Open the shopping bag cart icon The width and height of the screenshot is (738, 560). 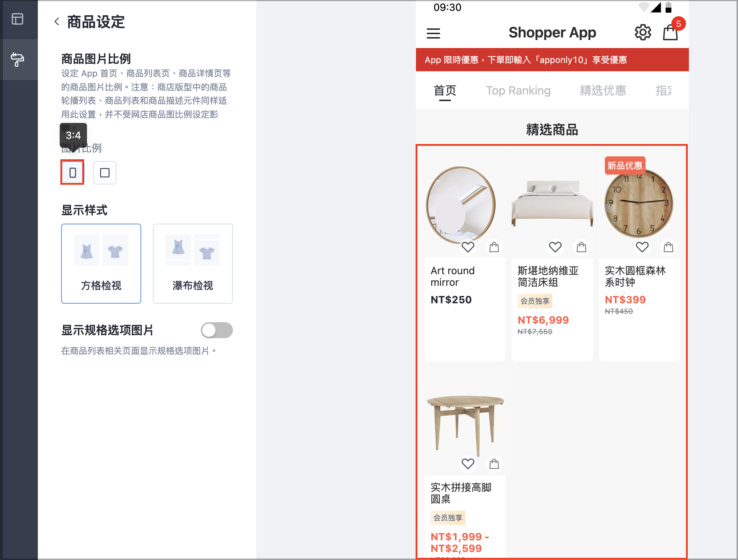tap(670, 33)
